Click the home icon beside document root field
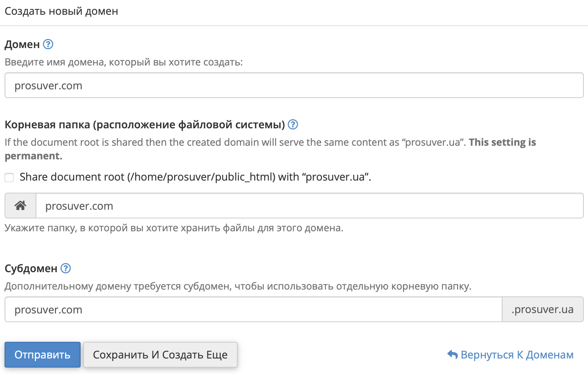 click(20, 206)
